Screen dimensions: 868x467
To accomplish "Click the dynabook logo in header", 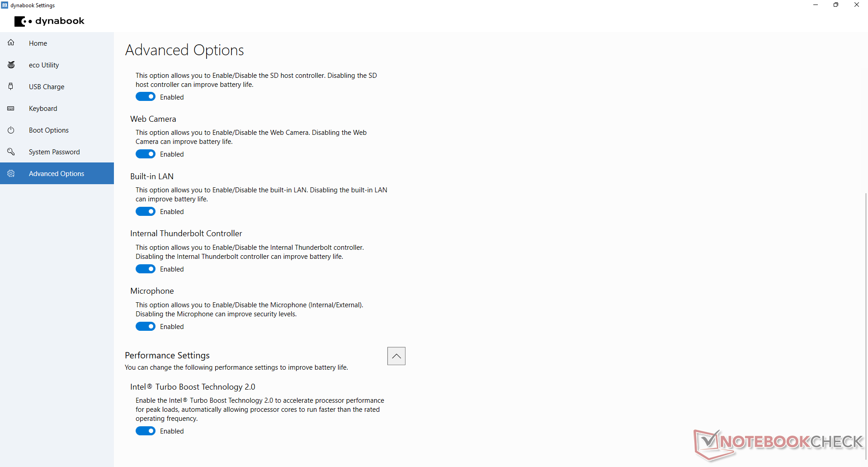I will (x=49, y=21).
